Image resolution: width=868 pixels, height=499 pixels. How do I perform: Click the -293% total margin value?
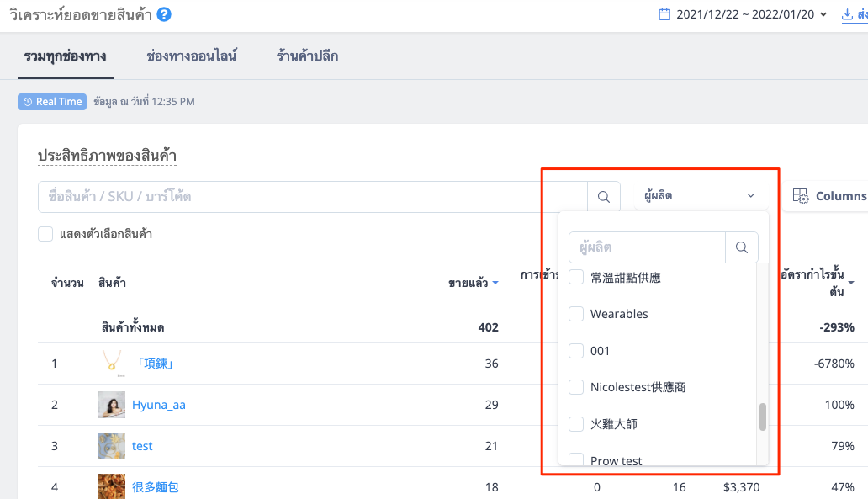tap(837, 327)
